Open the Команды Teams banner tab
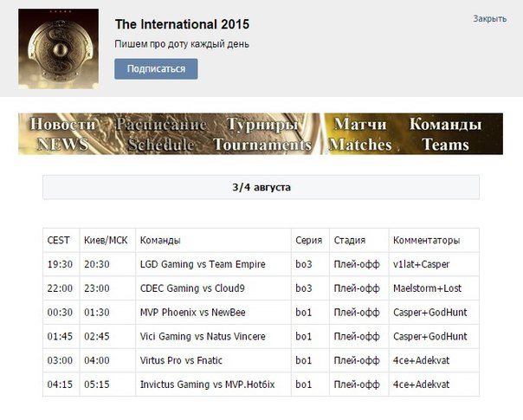The image size is (523, 420). 446,133
